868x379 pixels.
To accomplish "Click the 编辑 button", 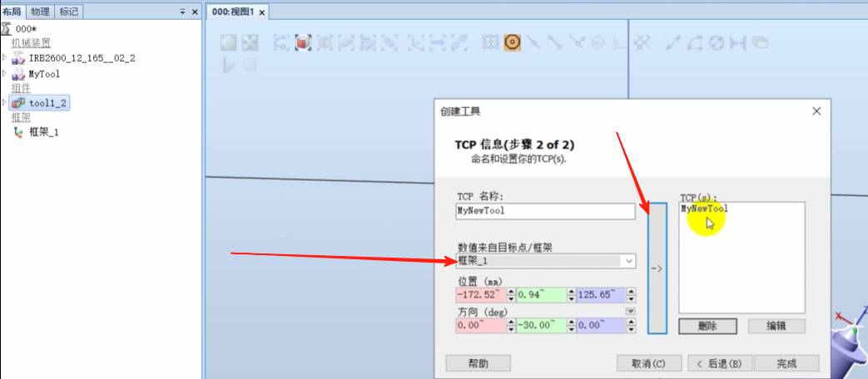I will [776, 326].
